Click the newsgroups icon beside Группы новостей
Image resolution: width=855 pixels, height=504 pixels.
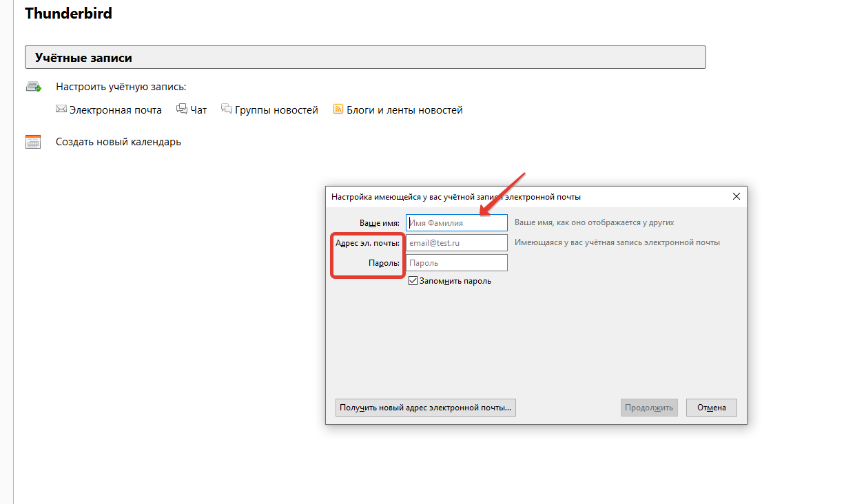coord(227,109)
